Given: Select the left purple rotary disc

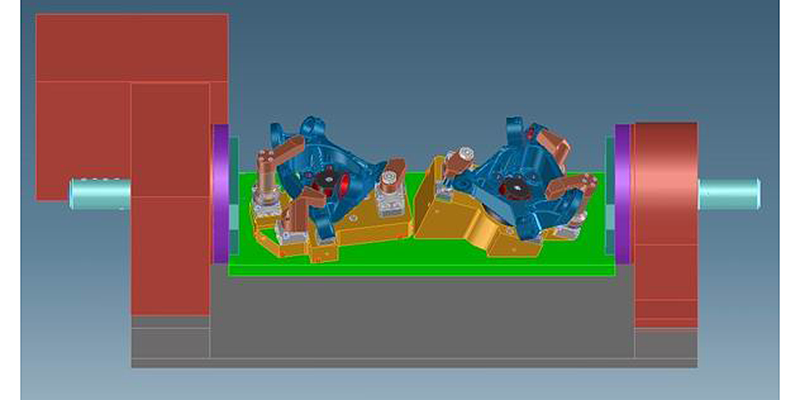Looking at the screenshot, I should tap(220, 193).
